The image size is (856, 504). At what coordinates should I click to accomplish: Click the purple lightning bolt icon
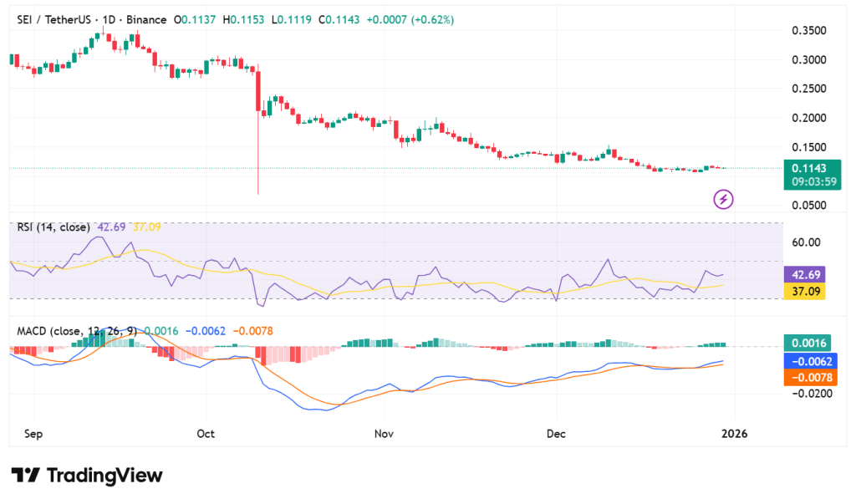723,199
